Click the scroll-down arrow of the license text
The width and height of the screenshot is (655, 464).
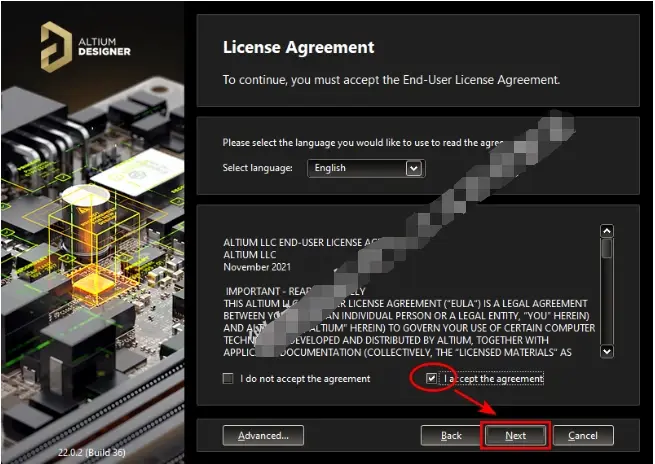607,351
